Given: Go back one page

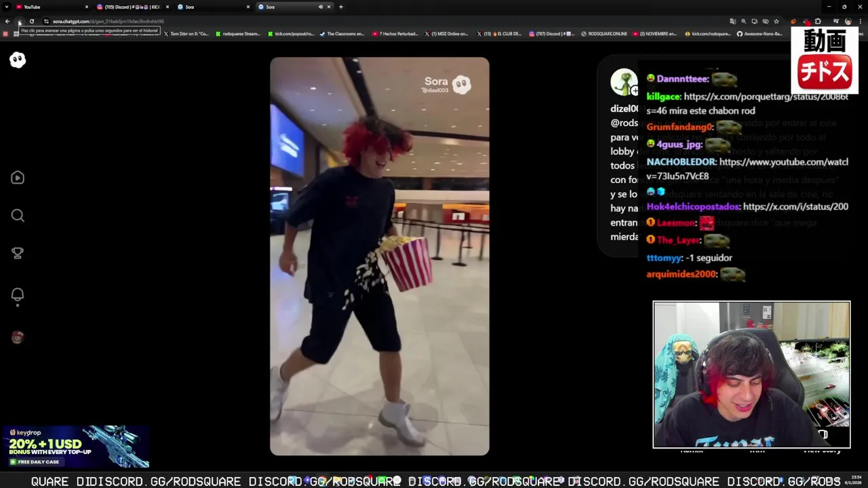Looking at the screenshot, I should (x=7, y=21).
